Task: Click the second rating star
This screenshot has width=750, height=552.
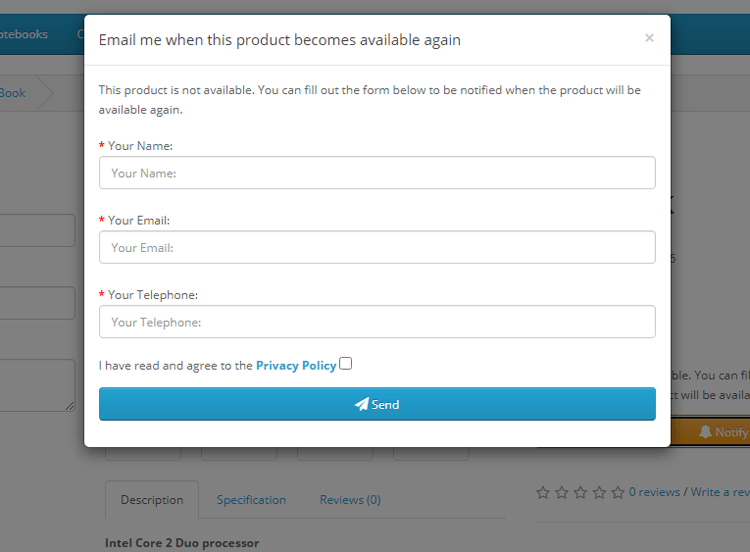Action: 562,492
